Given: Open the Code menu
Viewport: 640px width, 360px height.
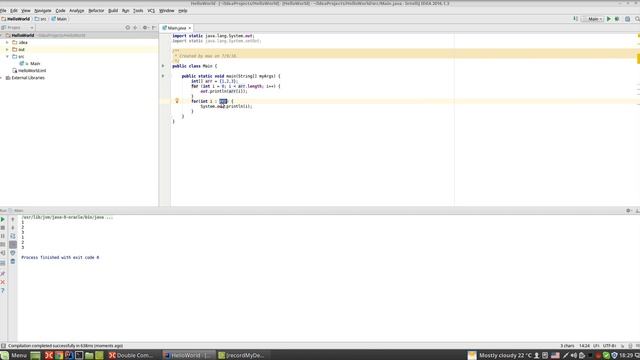Looking at the screenshot, I should 60,11.
